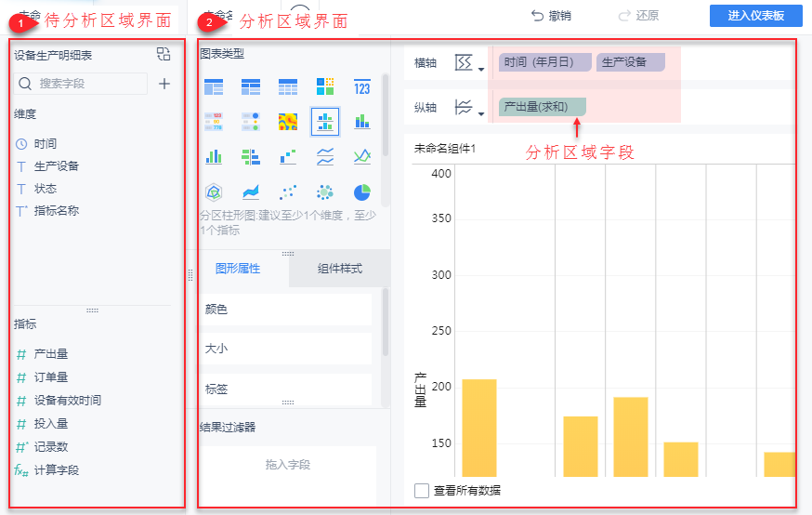812x515 pixels.
Task: Select the 产出量 measure field in list
Action: 51,354
